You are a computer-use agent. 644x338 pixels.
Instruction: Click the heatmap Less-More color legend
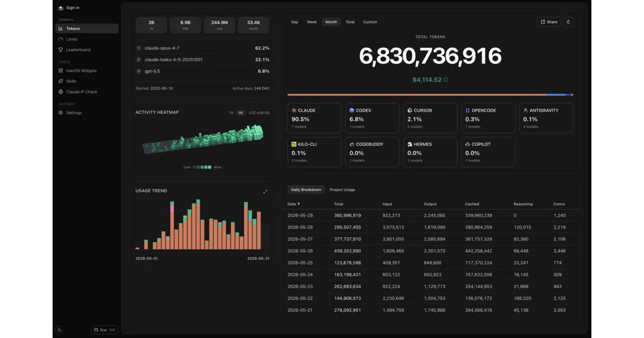(x=202, y=167)
